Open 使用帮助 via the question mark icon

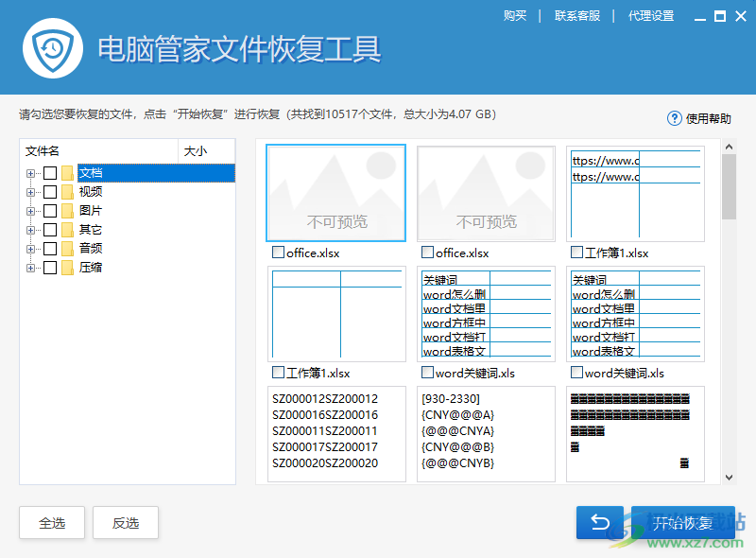pyautogui.click(x=674, y=118)
